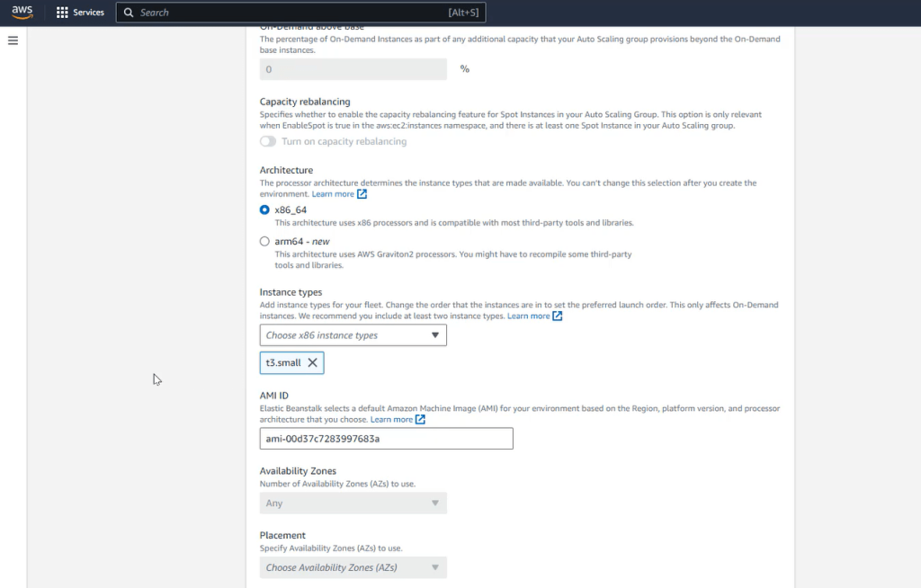Focus the AWS console search box
This screenshot has height=588, width=921.
click(x=288, y=13)
